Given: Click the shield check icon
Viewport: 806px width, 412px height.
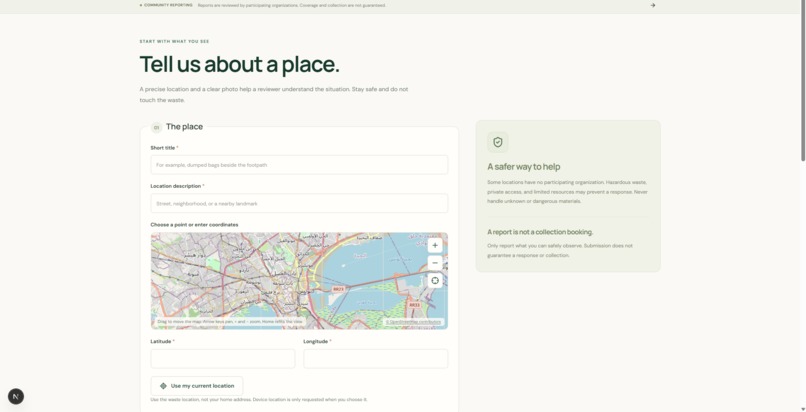Looking at the screenshot, I should pos(498,142).
